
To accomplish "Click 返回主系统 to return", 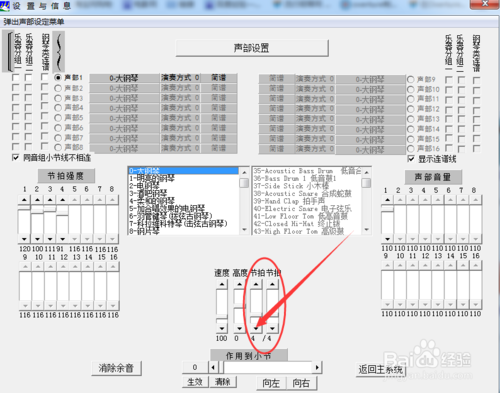I will point(381,370).
